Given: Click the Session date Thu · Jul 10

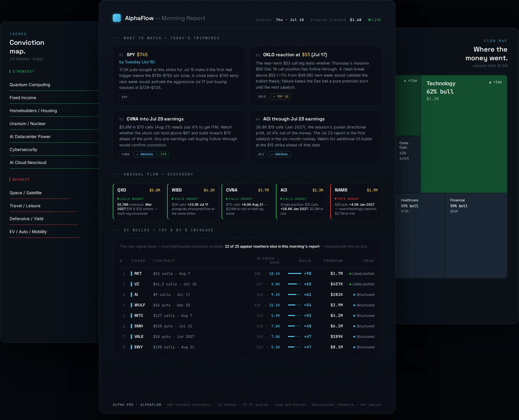Looking at the screenshot, I should [290, 20].
